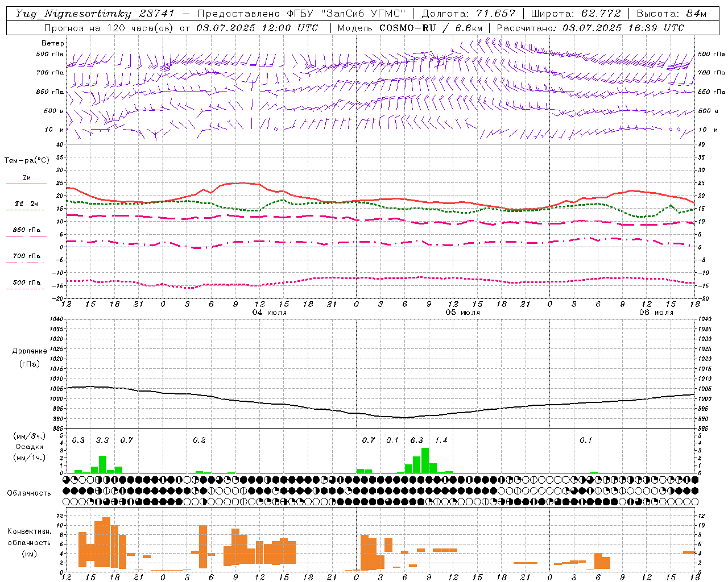Click the '1.4' precipitation total value

[441, 440]
